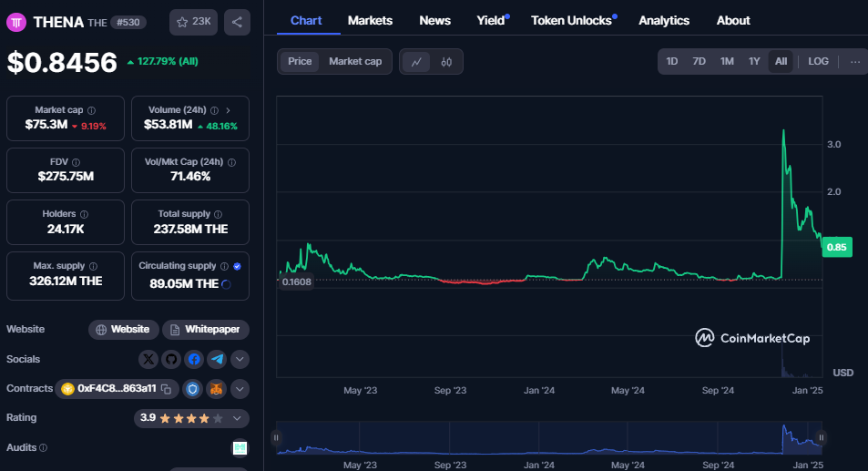Grab the right handle of the range slider
The height and width of the screenshot is (471, 868).
(822, 437)
